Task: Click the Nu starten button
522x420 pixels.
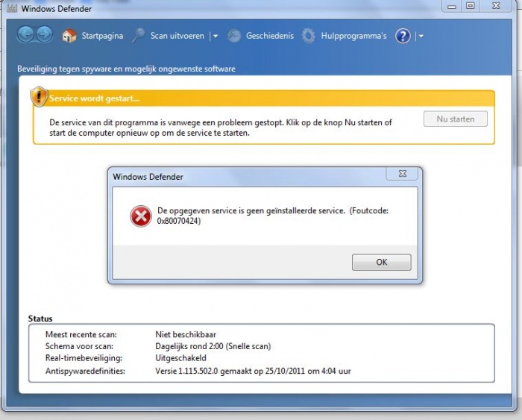Action: click(456, 119)
